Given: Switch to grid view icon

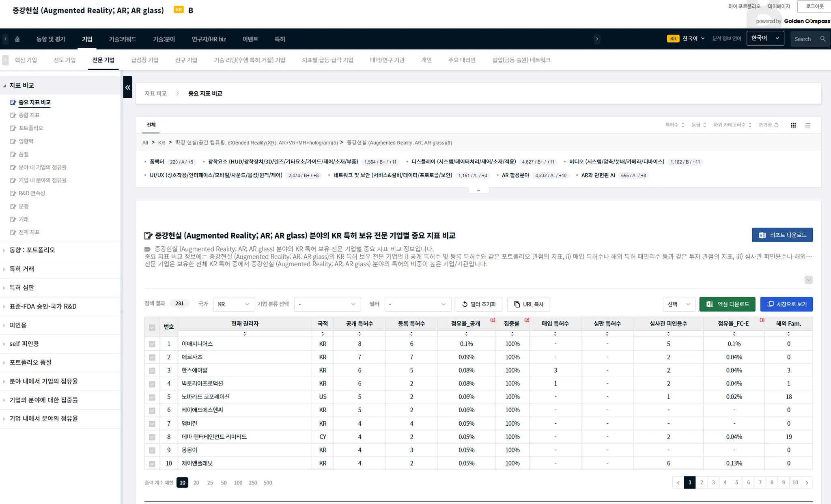Looking at the screenshot, I should point(793,125).
